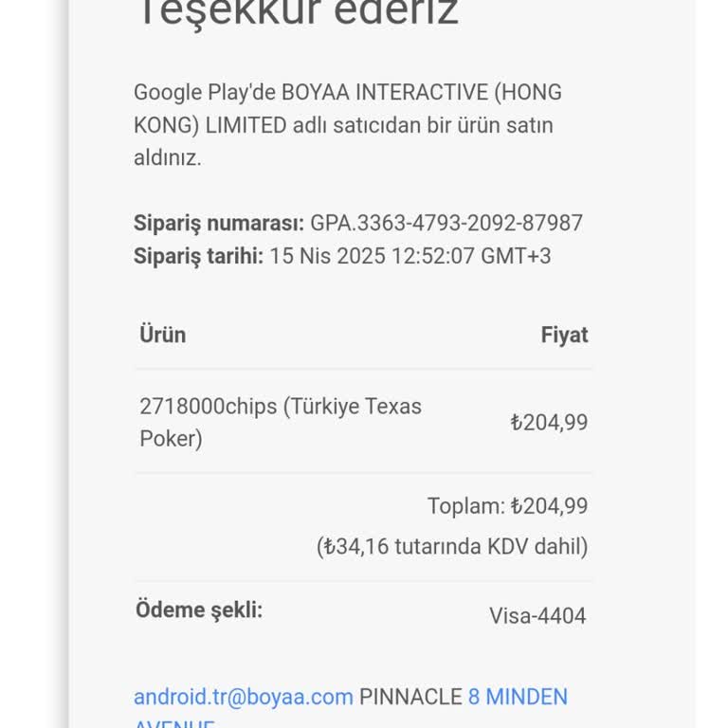Select the GPA order number value
The height and width of the screenshot is (728, 728).
coord(446,224)
